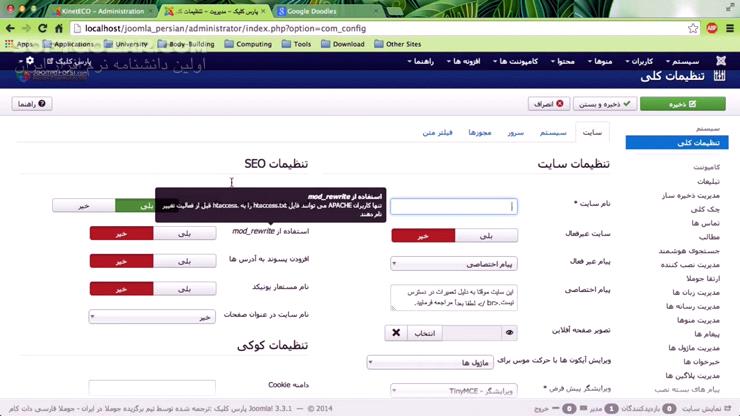Open the AdBlock extension icon
Screen dimensions: 740x416
[x=712, y=28]
